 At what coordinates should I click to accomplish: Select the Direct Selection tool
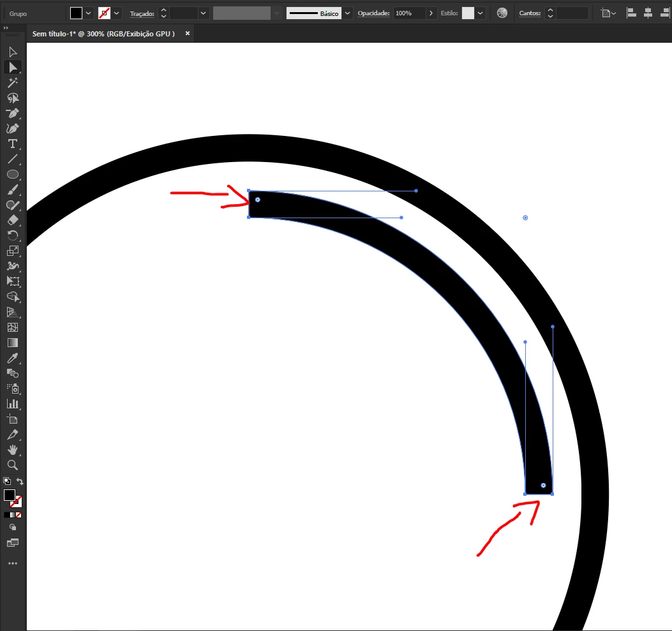pos(13,67)
